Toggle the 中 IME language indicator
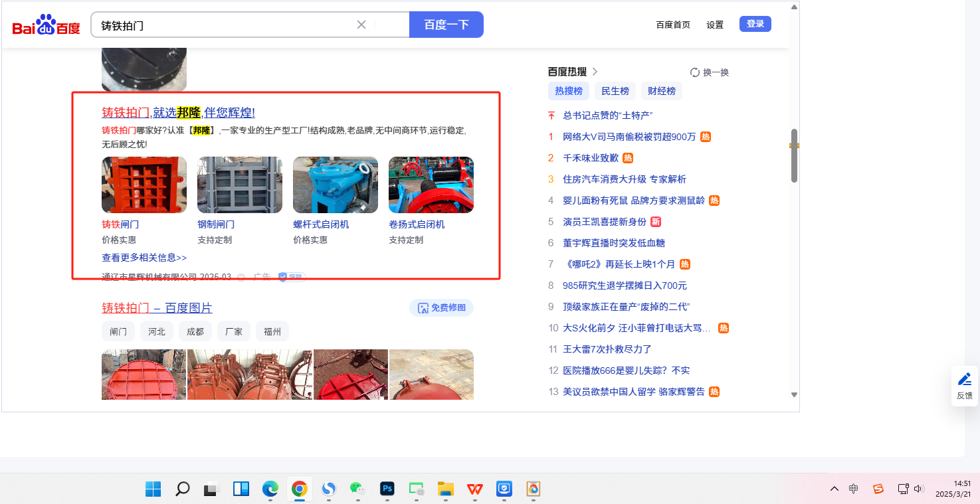This screenshot has width=980, height=504. 854,489
